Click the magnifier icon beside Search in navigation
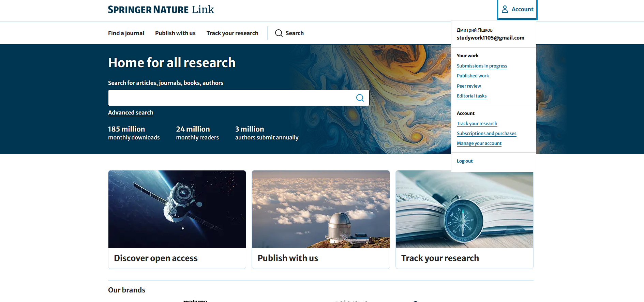The height and width of the screenshot is (302, 644). click(279, 33)
